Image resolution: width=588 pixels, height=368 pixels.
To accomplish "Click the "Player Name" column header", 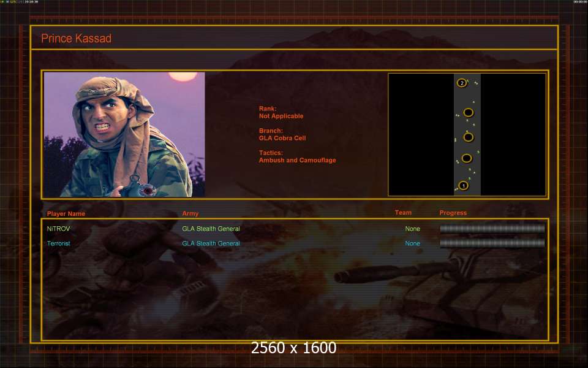I will (x=66, y=213).
